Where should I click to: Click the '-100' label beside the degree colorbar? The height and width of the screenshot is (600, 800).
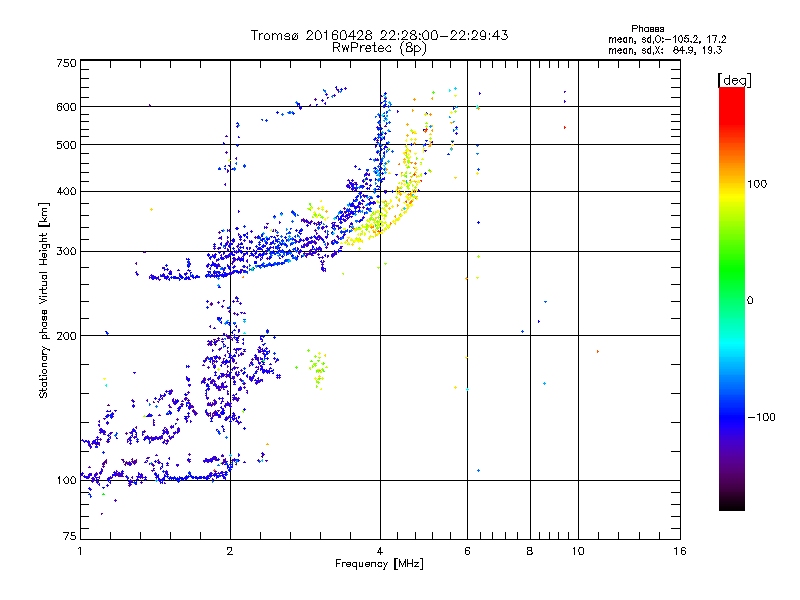click(761, 417)
